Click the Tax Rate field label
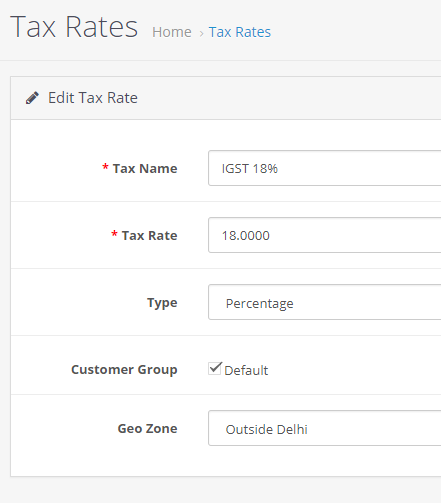Screen dimensions: 441x503 (149, 236)
